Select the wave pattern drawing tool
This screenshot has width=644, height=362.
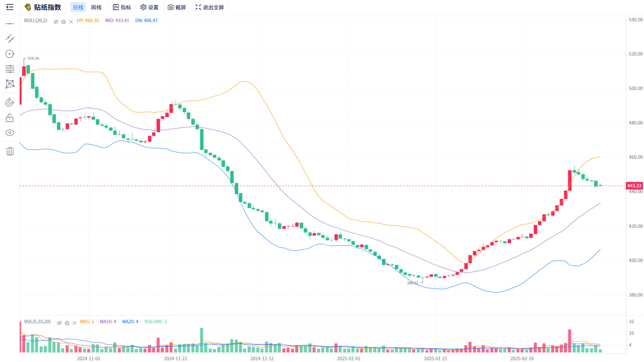(10, 84)
